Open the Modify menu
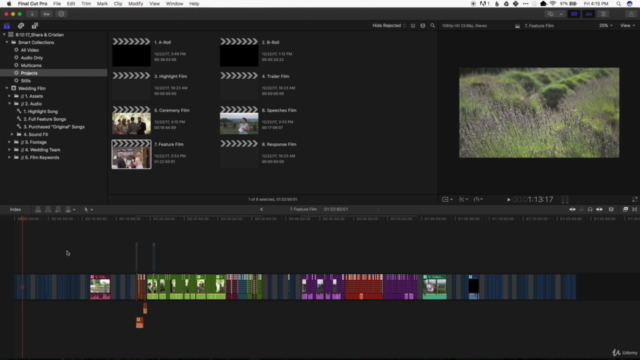 click(x=136, y=4)
